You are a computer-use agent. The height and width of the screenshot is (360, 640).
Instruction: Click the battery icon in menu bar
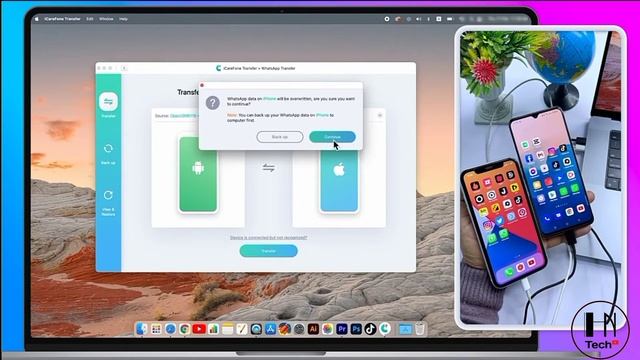pyautogui.click(x=449, y=19)
